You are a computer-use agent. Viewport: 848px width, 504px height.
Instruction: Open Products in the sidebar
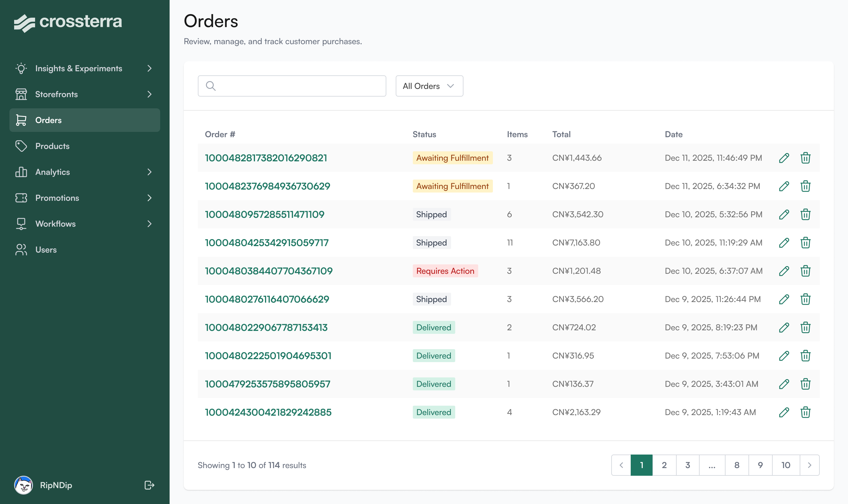pos(52,146)
